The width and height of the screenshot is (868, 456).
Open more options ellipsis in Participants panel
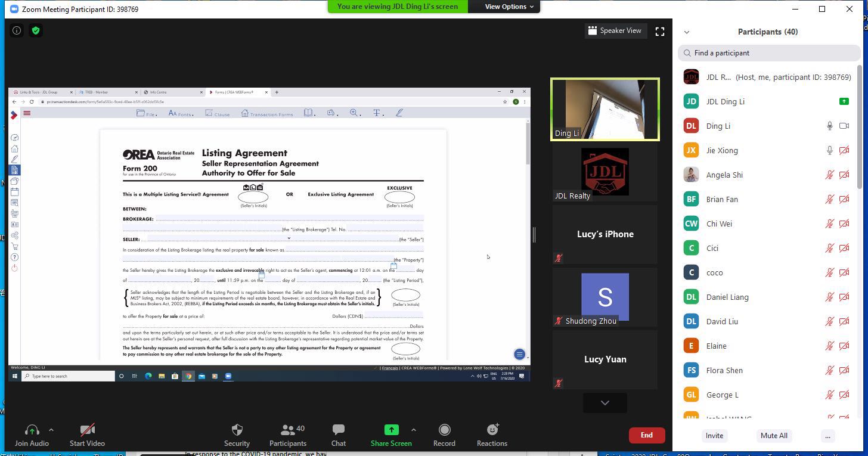tap(827, 436)
